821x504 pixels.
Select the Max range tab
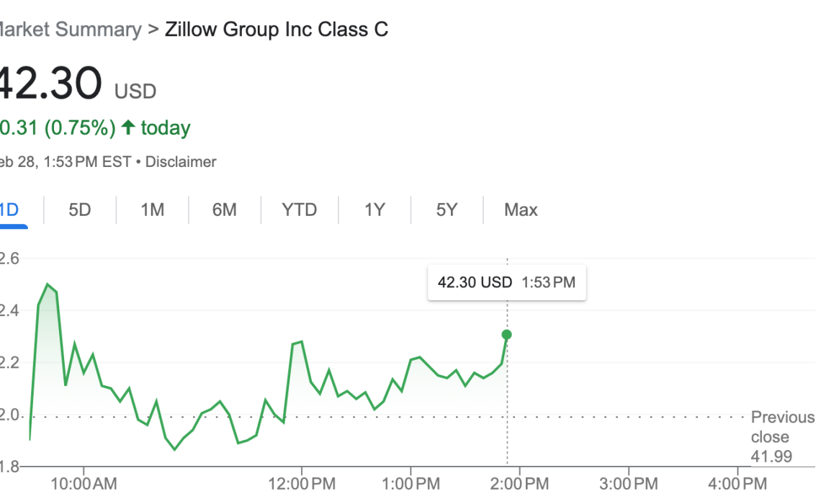point(521,210)
